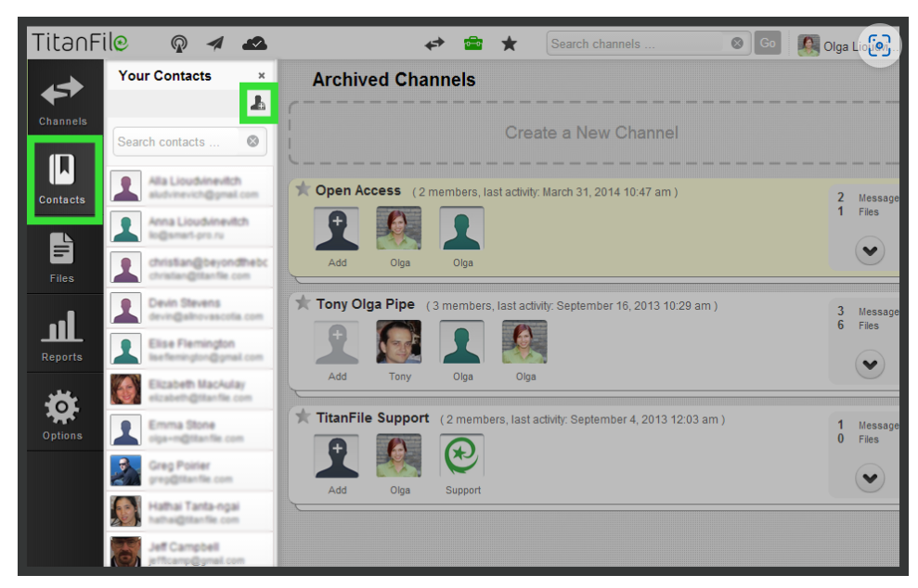This screenshot has height=588, width=918.
Task: Select contact Elise Flemington
Action: 189,350
